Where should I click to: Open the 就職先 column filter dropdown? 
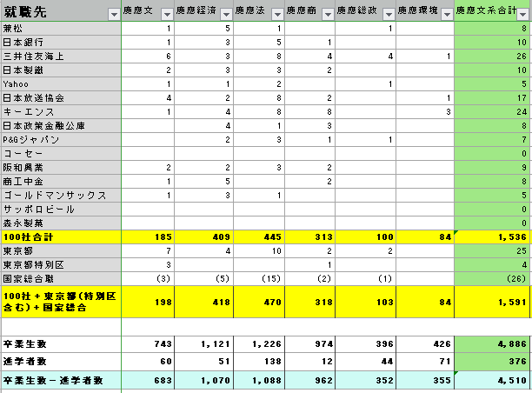click(112, 15)
